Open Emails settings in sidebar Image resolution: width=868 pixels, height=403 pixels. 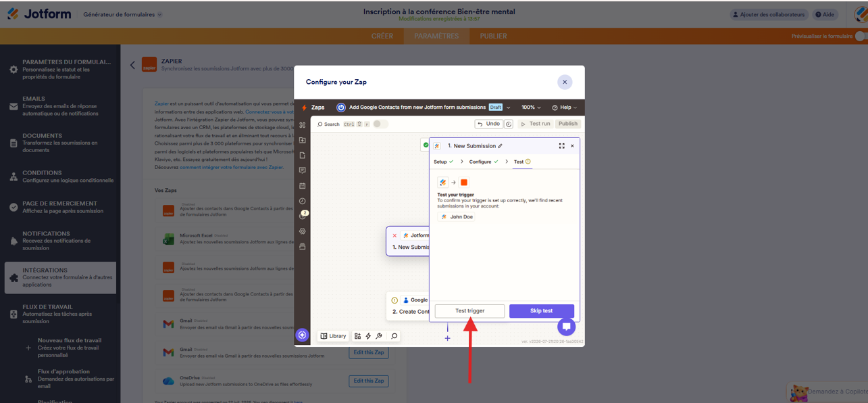tap(60, 106)
